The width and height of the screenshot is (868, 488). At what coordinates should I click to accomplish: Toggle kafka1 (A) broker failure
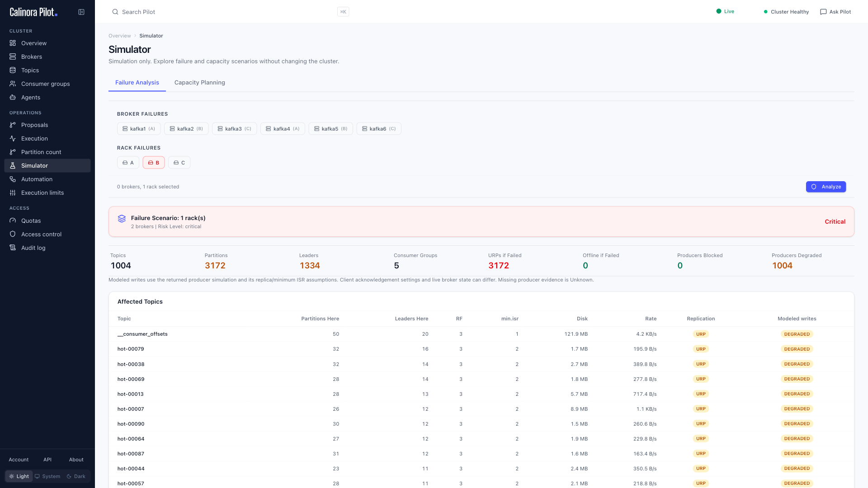[139, 129]
